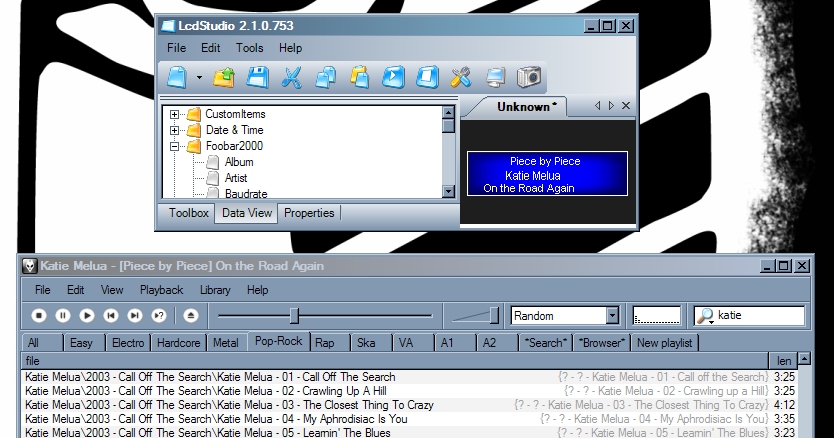
Task: Click the blue blank page icon beside the play icon
Action: click(x=428, y=77)
